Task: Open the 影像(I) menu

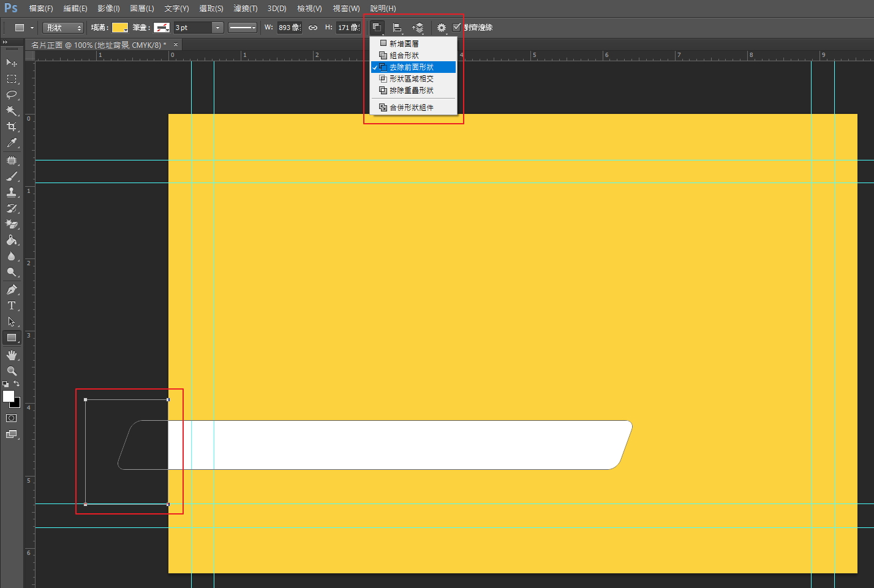Action: (x=108, y=9)
